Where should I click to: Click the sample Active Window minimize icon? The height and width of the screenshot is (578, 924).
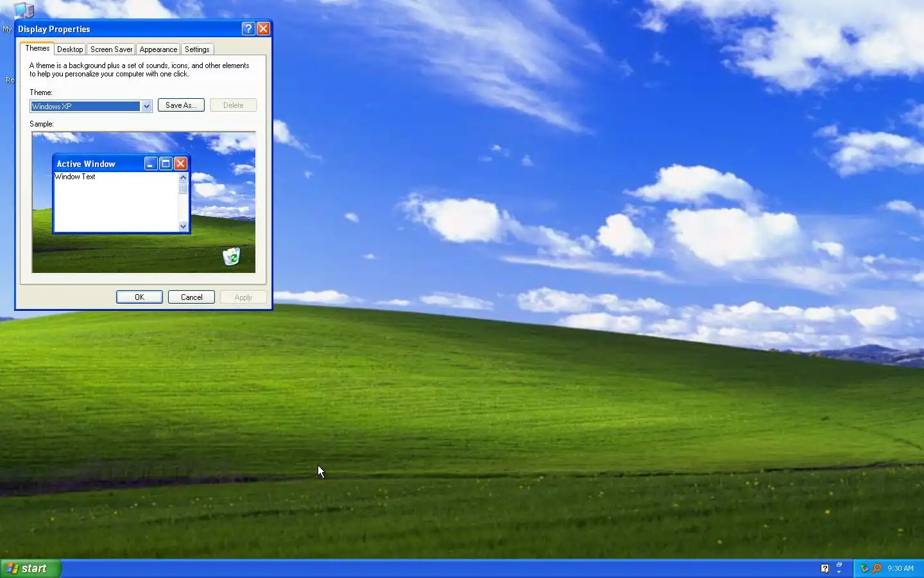tap(151, 164)
